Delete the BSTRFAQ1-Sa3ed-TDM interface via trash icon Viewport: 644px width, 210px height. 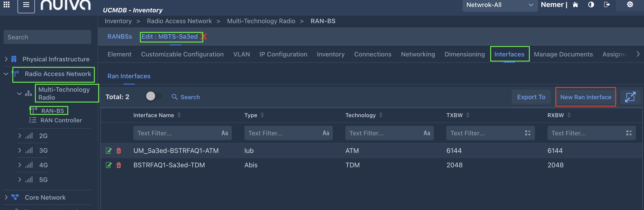(119, 165)
